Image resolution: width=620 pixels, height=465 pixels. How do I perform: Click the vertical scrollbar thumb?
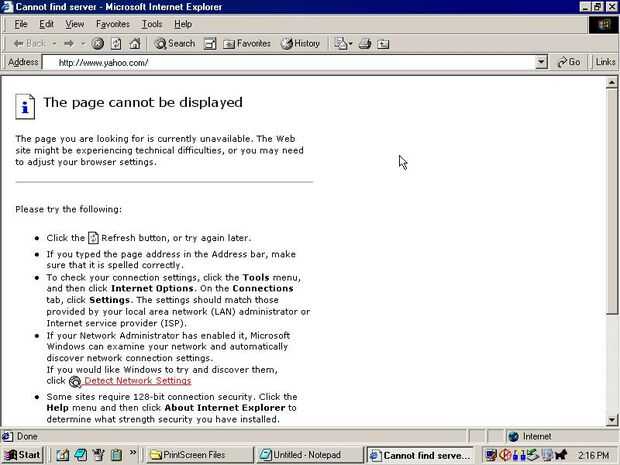pos(612,201)
